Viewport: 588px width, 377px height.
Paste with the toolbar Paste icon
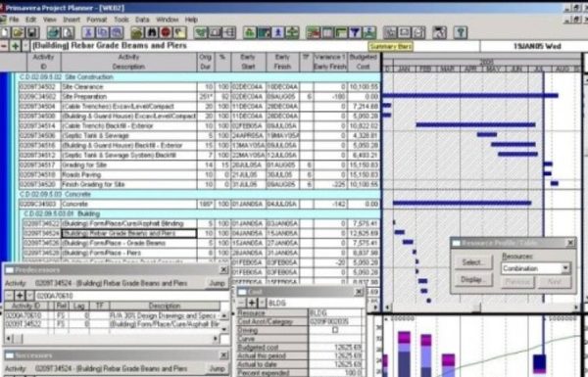117,32
